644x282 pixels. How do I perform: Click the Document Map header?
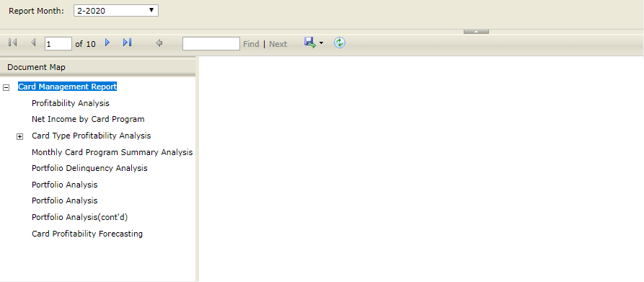98,67
